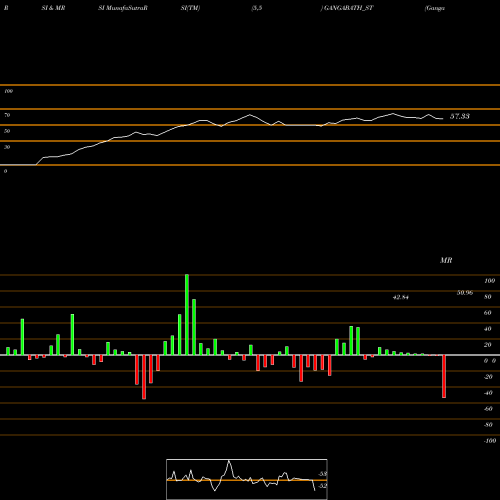The width and height of the screenshot is (500, 500).
Task: Click the 'SI MunafaSutraR' header text
Action: [x=123, y=8]
